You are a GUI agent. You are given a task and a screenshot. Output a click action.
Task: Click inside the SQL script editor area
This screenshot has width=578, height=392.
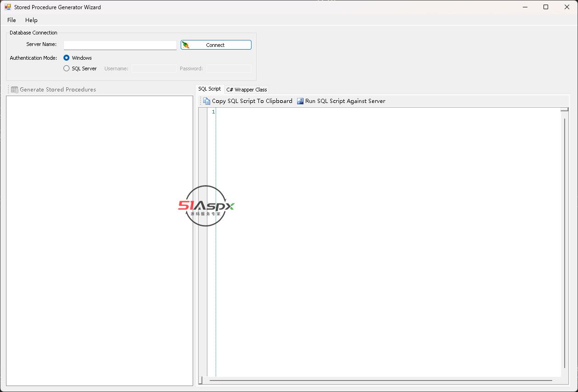[x=388, y=243]
